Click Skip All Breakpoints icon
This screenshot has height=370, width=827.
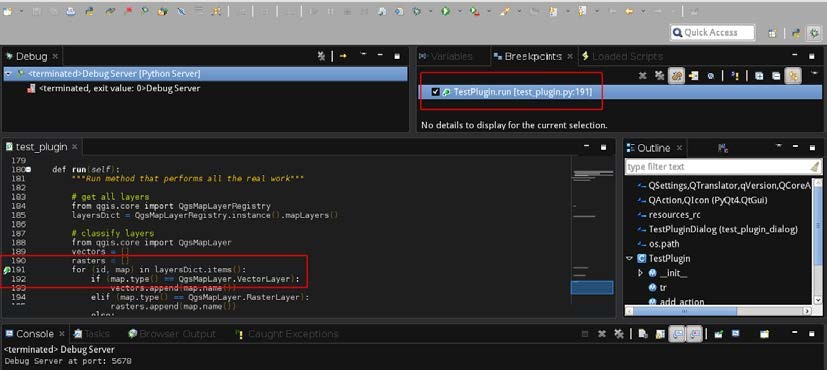point(710,76)
